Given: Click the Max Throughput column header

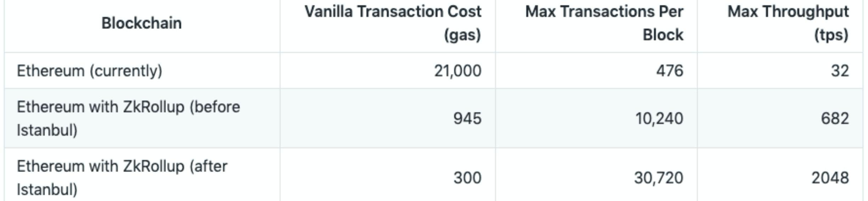Looking at the screenshot, I should pyautogui.click(x=788, y=12).
